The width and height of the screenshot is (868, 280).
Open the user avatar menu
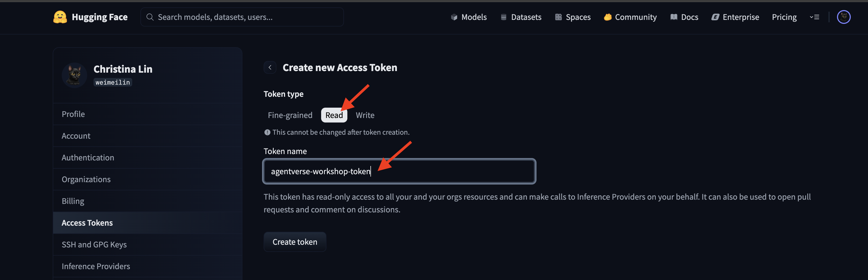[x=843, y=17]
